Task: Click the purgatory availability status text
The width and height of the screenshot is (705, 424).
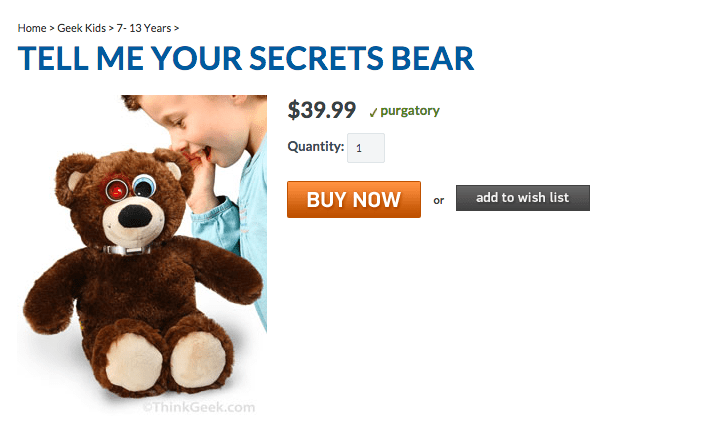Action: [x=410, y=111]
